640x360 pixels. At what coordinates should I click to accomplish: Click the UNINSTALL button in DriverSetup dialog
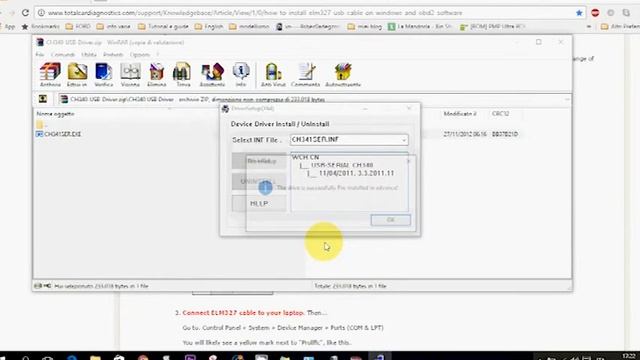point(259,181)
